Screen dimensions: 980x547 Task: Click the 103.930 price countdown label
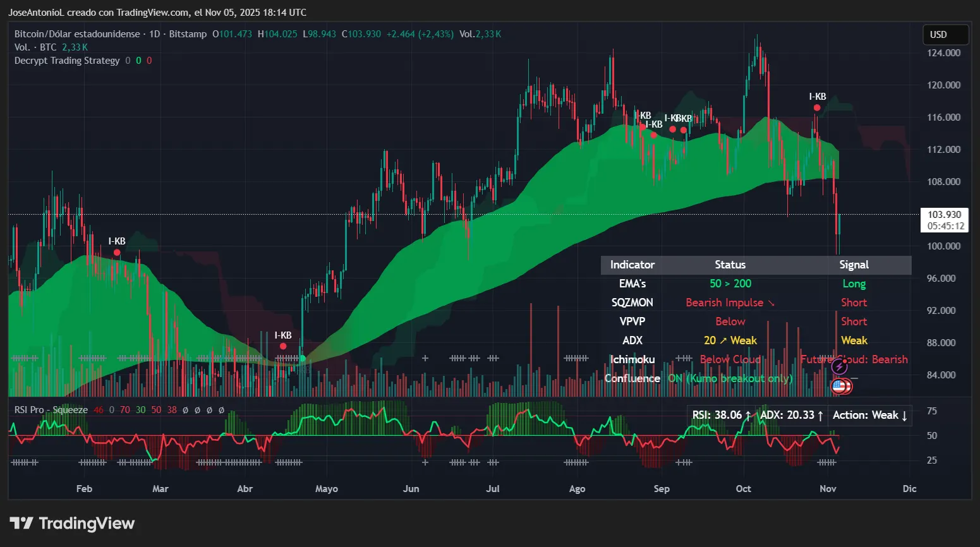(944, 220)
